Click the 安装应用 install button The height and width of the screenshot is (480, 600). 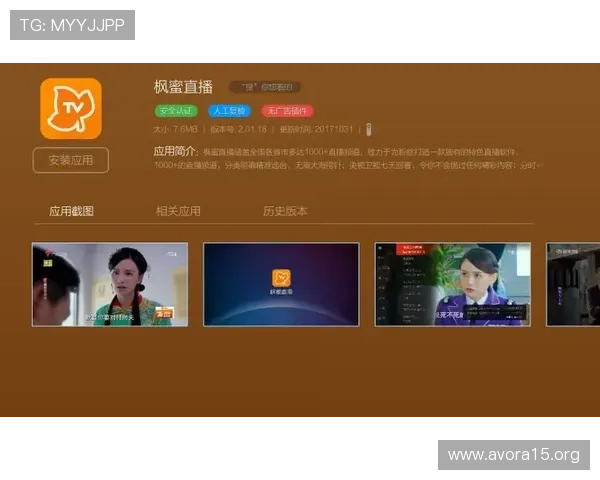[x=71, y=160]
